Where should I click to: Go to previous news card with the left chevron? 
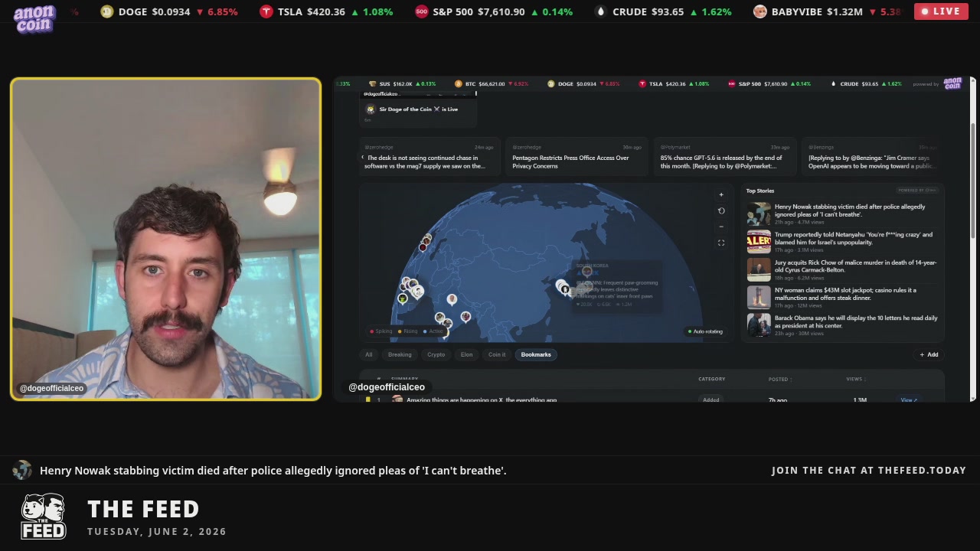(x=363, y=158)
